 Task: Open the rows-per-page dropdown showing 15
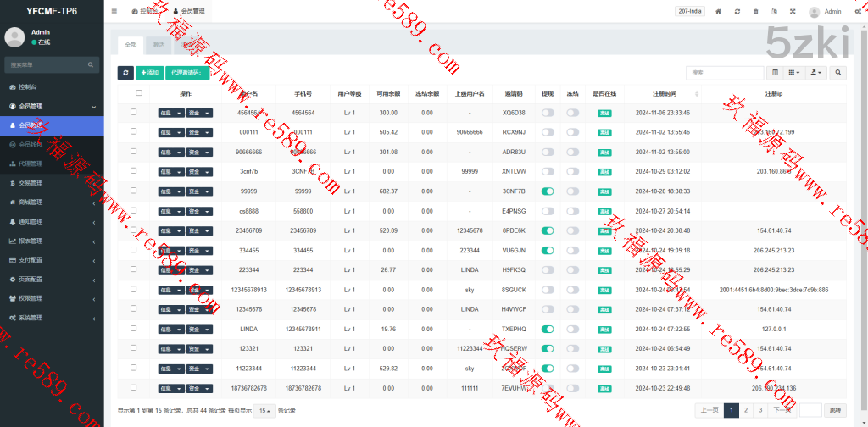tap(264, 410)
